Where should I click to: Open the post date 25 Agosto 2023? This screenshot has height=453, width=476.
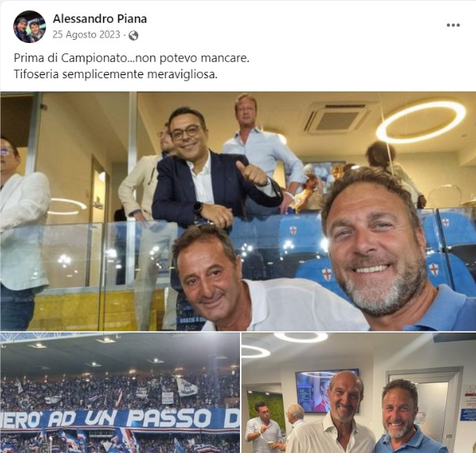(86, 34)
